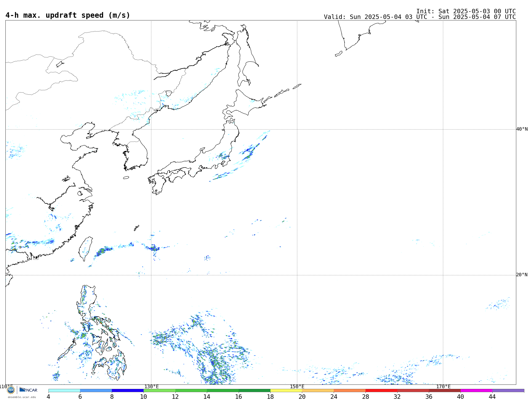The width and height of the screenshot is (532, 400).
Task: Pick the light blue 6–8 colorbar swatch
Action: 96,390
